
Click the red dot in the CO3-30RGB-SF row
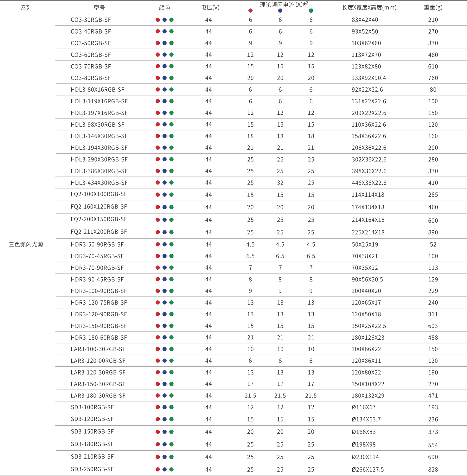coord(158,20)
